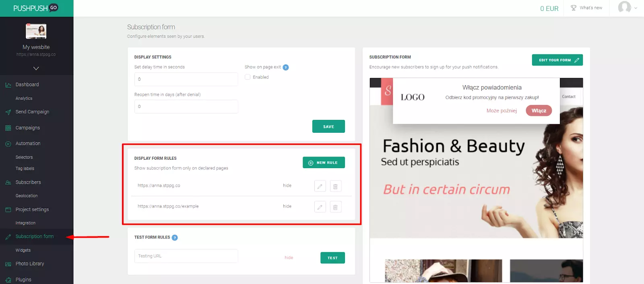Screen dimensions: 644x284
Task: Focus the Reopen time in days field
Action: (x=186, y=107)
